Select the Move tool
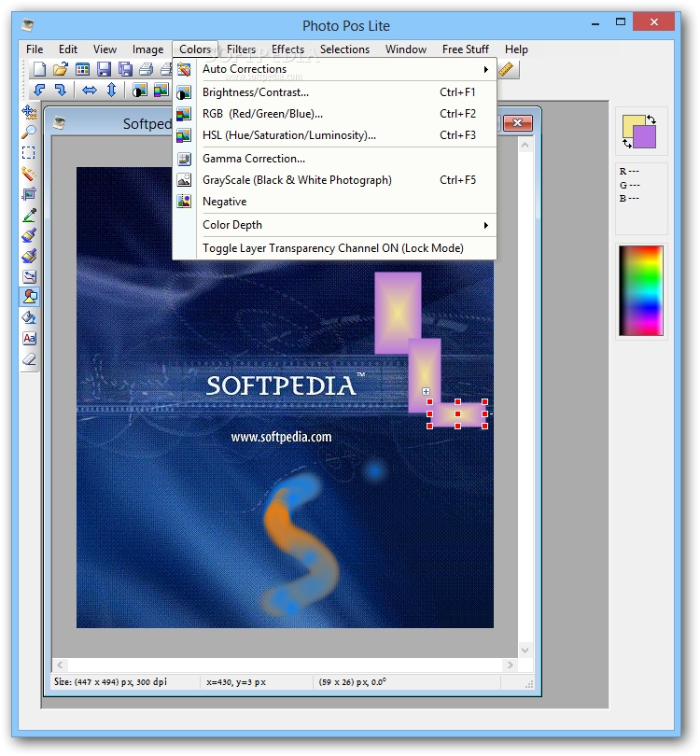Viewport: 700px width, 756px height. pyautogui.click(x=29, y=112)
